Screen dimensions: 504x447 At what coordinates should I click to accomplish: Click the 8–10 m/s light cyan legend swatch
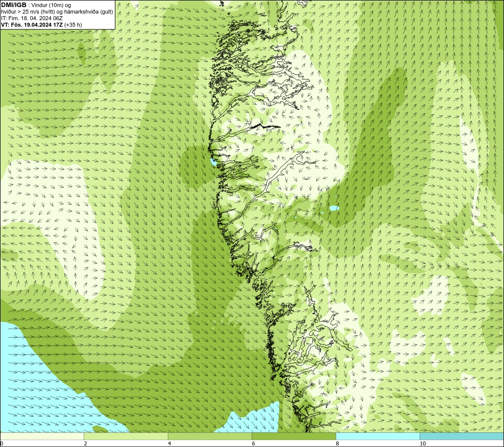click(x=377, y=436)
